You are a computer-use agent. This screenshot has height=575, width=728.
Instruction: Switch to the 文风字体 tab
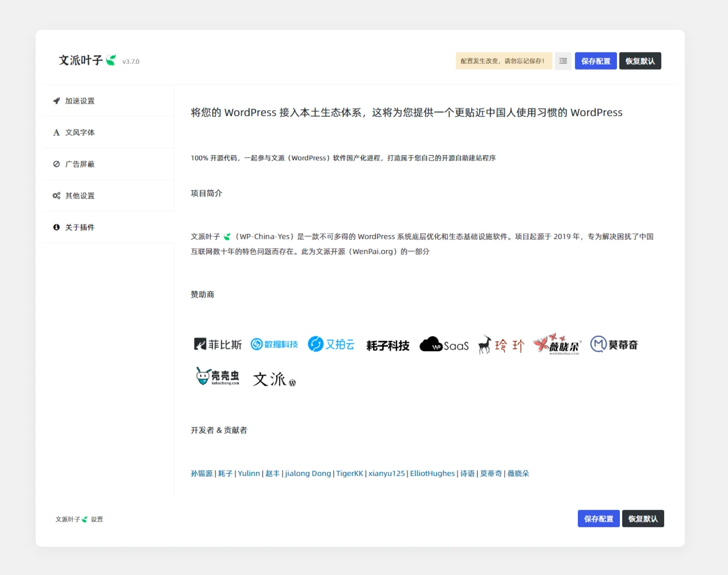[x=79, y=133]
